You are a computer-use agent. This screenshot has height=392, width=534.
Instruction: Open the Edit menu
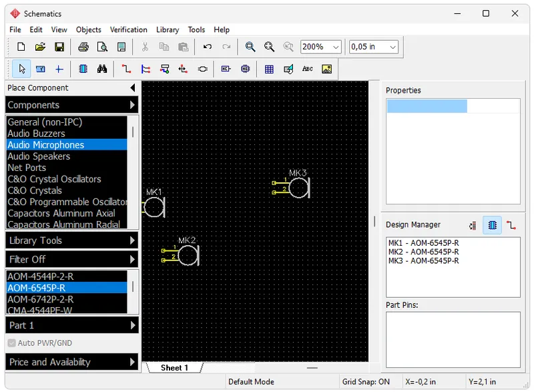point(36,29)
